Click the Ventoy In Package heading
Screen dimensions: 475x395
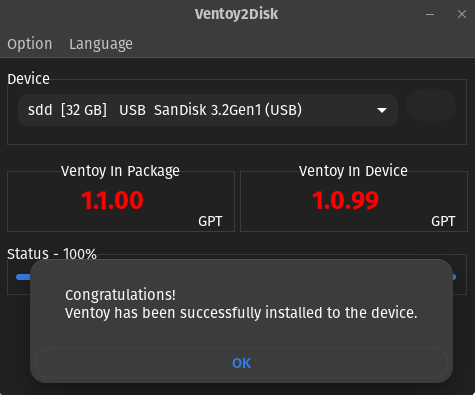click(120, 171)
